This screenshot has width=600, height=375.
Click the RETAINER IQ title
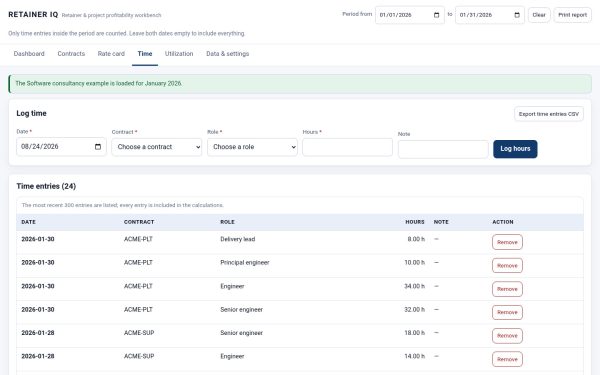click(x=33, y=15)
